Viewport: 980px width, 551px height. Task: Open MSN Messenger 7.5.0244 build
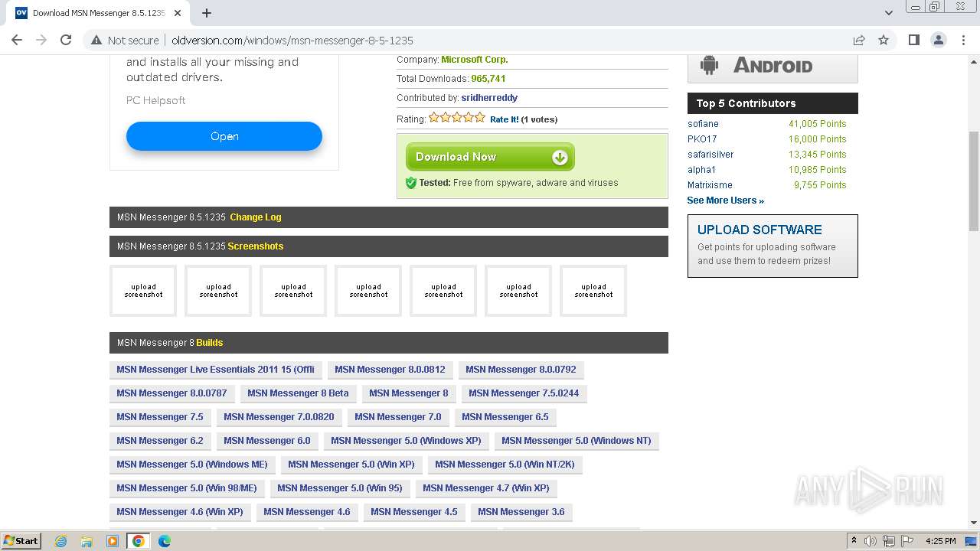coord(524,393)
